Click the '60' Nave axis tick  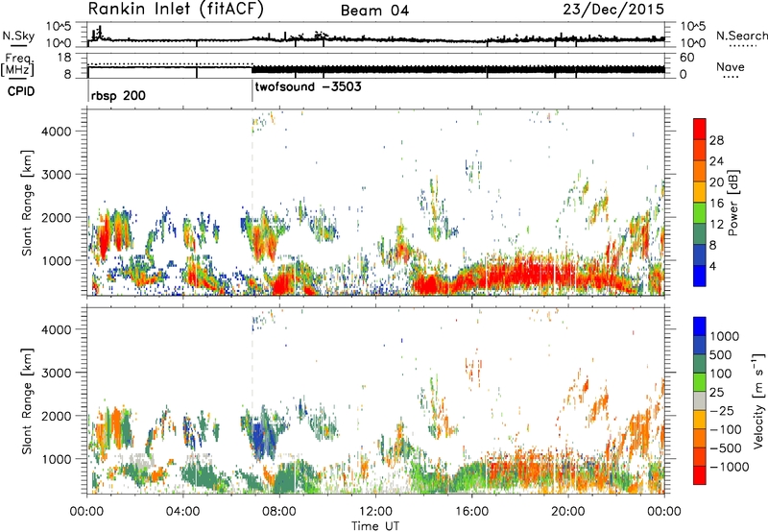(x=687, y=58)
